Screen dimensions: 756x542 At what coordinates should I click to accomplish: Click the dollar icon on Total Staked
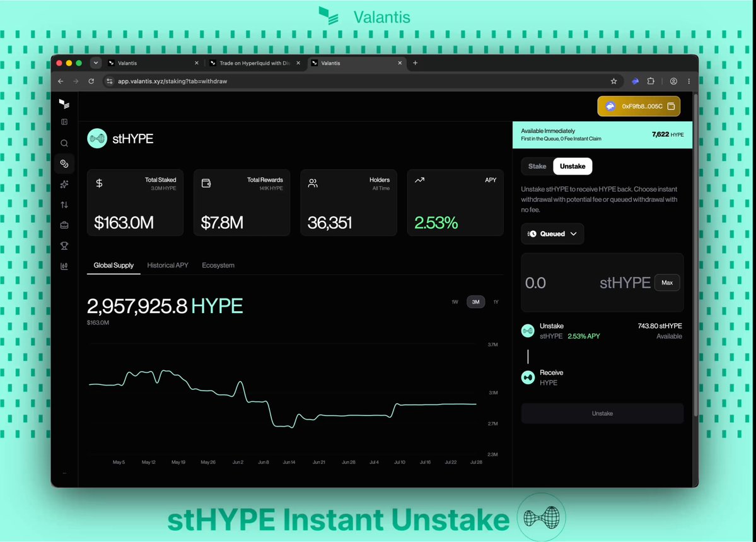pyautogui.click(x=99, y=183)
